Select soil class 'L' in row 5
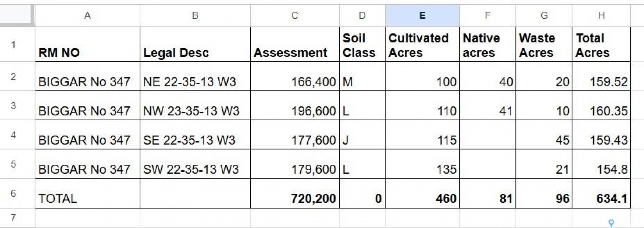The height and width of the screenshot is (228, 644). tap(362, 164)
